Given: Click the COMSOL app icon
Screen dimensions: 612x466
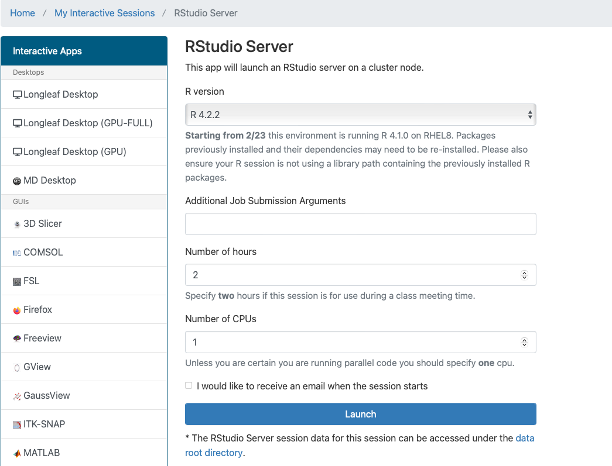Looking at the screenshot, I should [17, 253].
